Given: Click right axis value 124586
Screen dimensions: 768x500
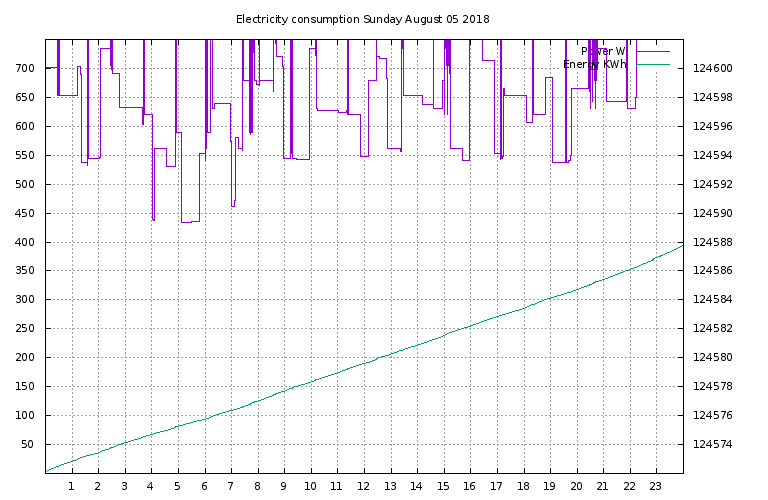Looking at the screenshot, I should pyautogui.click(x=713, y=270).
